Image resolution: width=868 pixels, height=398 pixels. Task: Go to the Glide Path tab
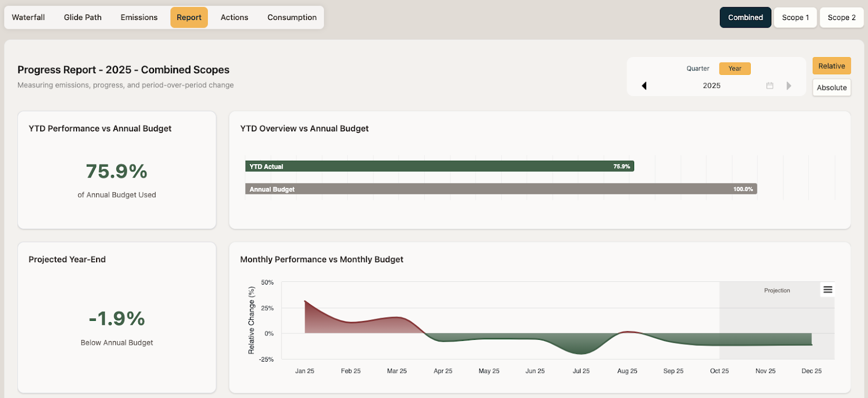(82, 17)
